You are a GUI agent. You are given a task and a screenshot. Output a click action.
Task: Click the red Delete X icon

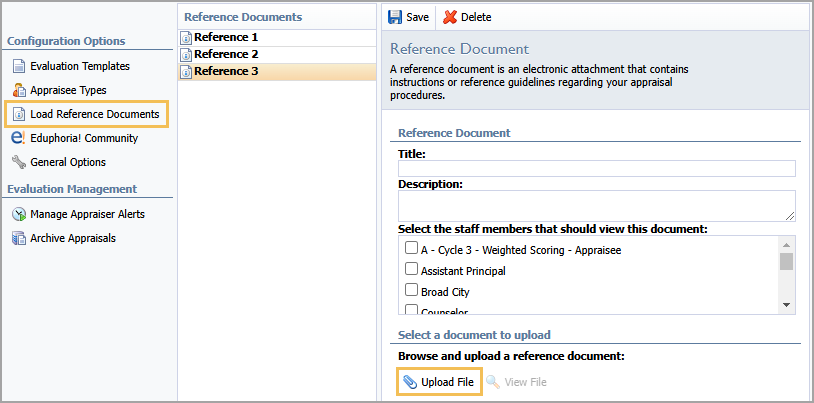pyautogui.click(x=450, y=17)
